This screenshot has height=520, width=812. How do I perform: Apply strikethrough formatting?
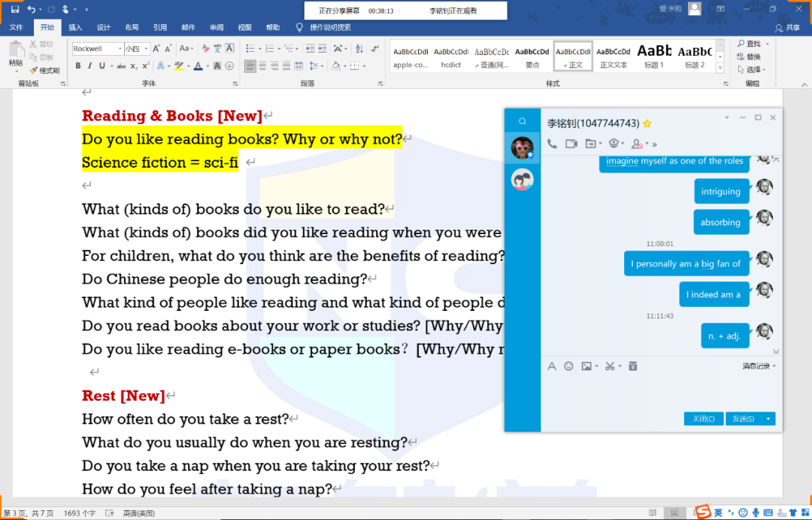(x=121, y=66)
